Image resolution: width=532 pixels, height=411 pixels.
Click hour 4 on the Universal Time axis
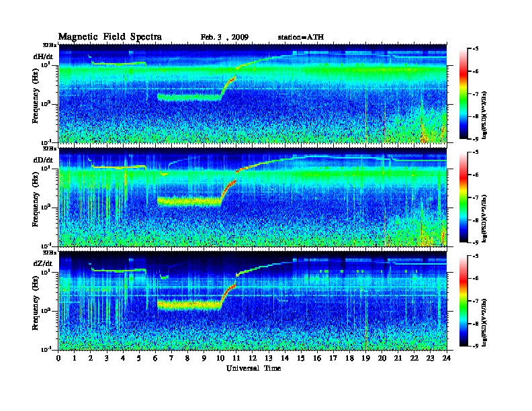(x=123, y=358)
